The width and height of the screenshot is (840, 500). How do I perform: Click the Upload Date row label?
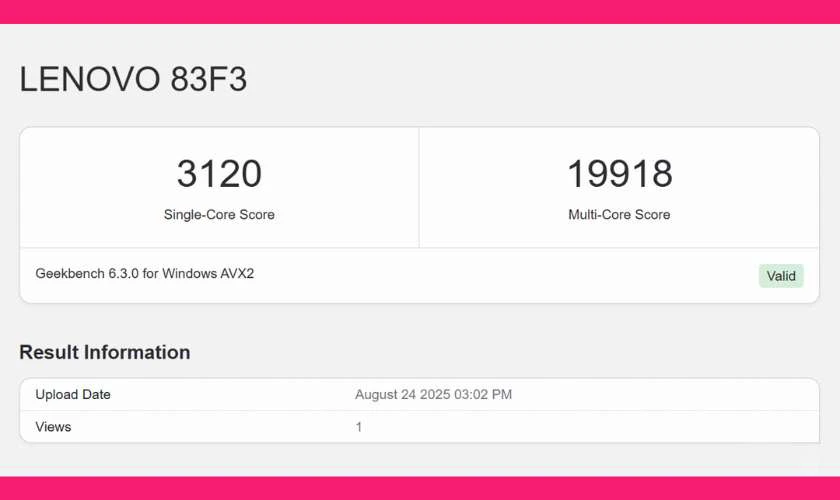point(73,394)
